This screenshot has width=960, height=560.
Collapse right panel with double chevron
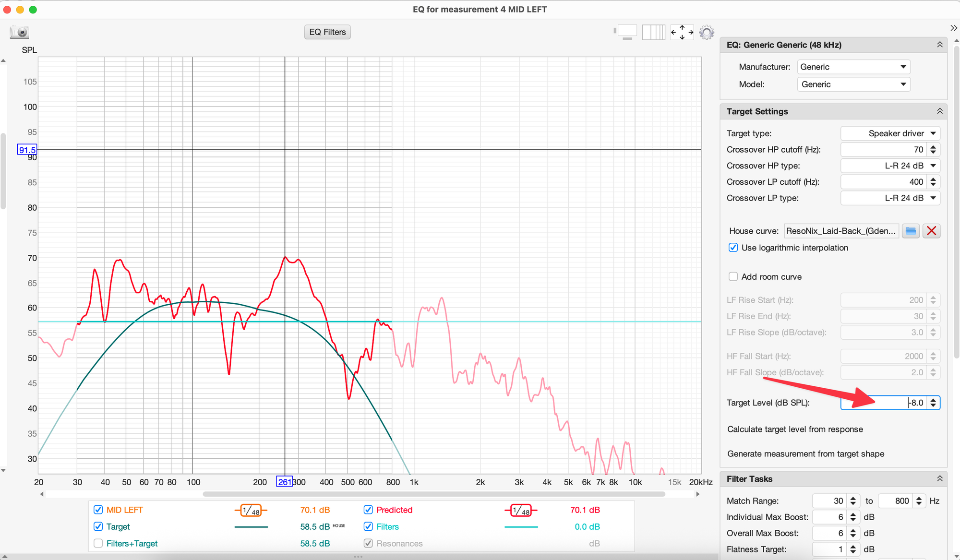(953, 28)
